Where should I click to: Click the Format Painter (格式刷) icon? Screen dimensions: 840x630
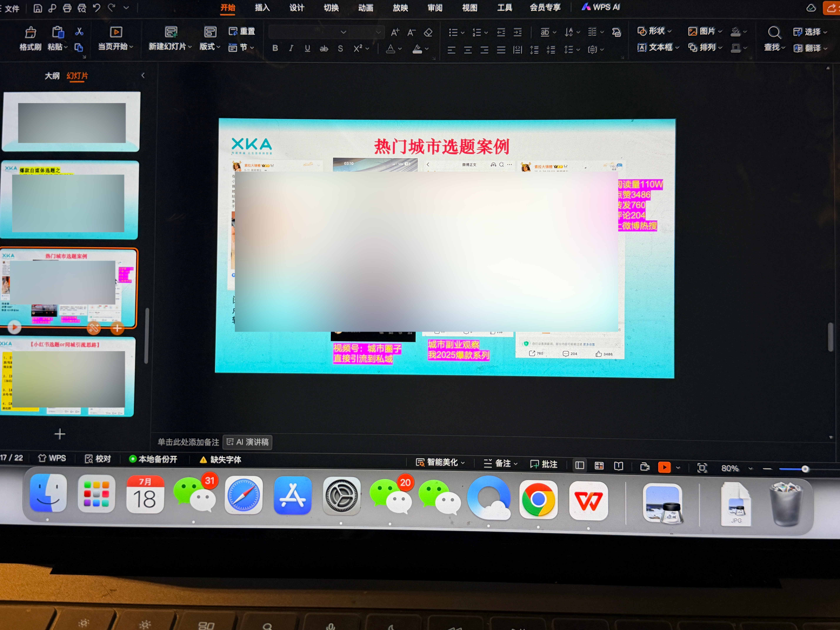(x=31, y=33)
